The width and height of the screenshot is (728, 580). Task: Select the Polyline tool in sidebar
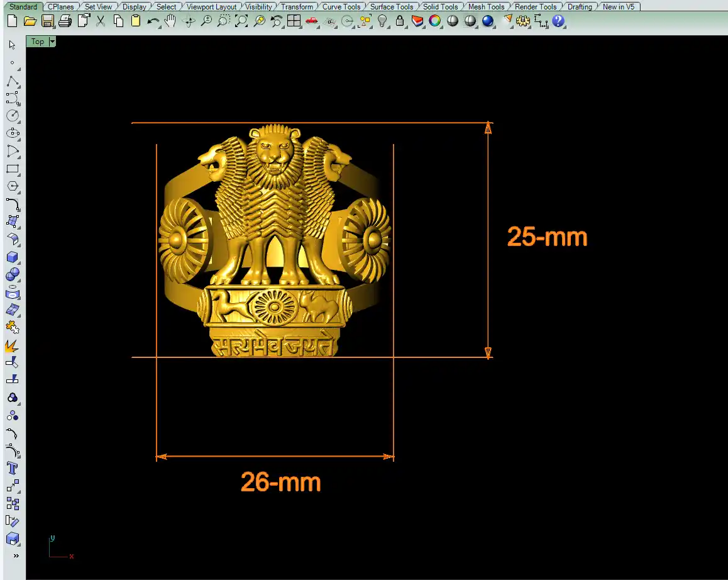(x=13, y=81)
